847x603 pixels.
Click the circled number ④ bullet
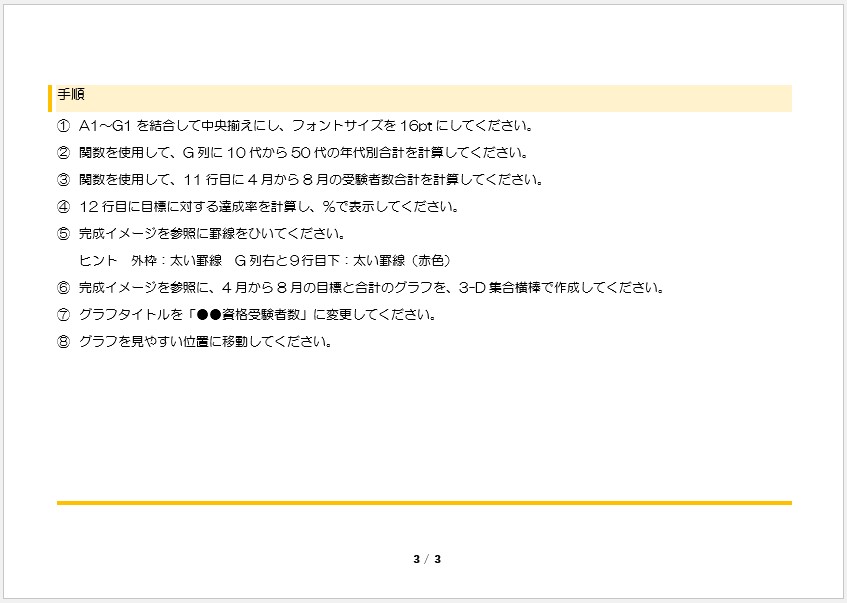coord(64,208)
